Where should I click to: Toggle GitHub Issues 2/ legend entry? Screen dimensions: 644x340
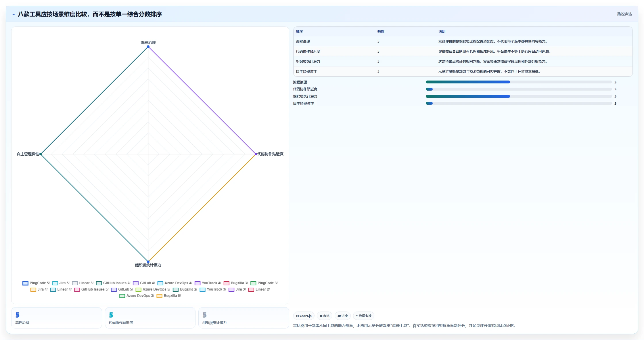click(x=113, y=283)
